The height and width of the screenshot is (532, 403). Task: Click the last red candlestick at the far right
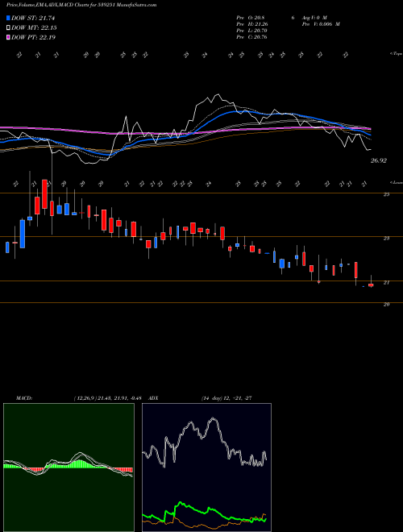pos(371,285)
